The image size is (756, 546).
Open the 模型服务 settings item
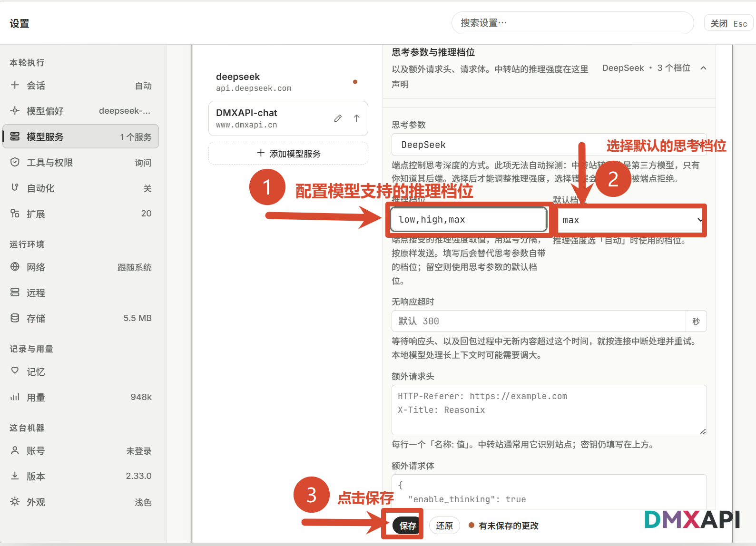pos(81,137)
